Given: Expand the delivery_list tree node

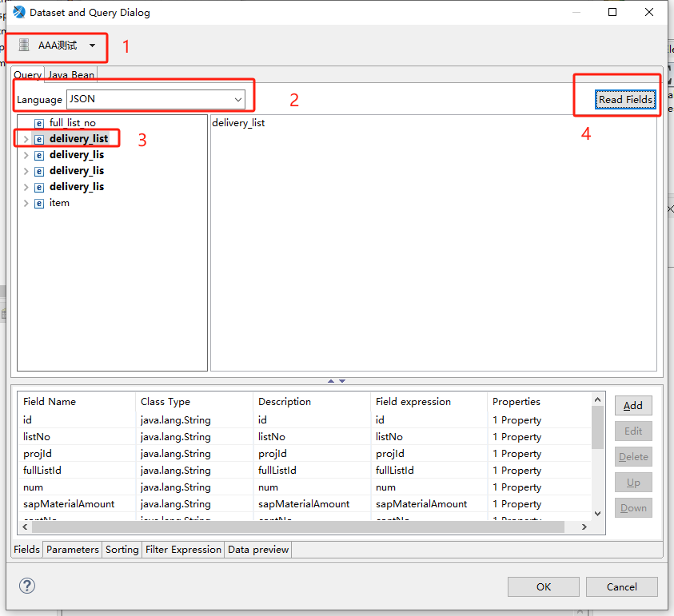Looking at the screenshot, I should [x=25, y=138].
